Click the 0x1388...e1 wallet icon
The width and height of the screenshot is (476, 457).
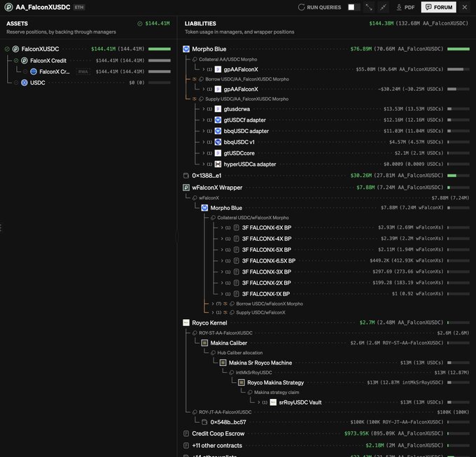186,176
